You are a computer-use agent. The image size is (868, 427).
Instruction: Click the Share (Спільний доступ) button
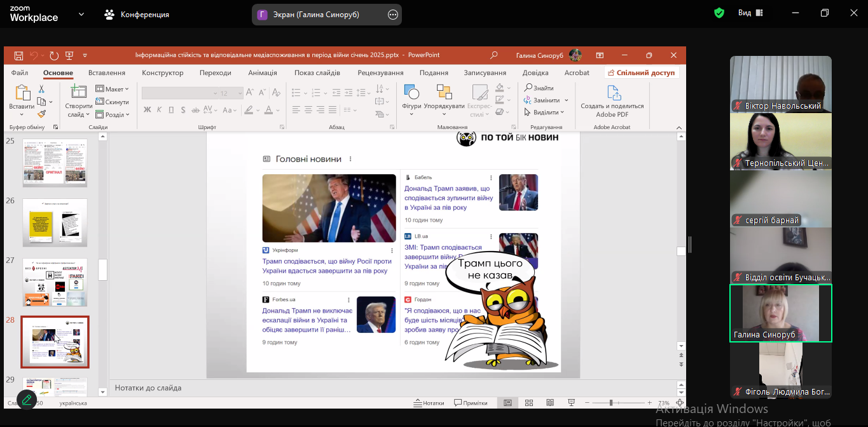coord(641,72)
